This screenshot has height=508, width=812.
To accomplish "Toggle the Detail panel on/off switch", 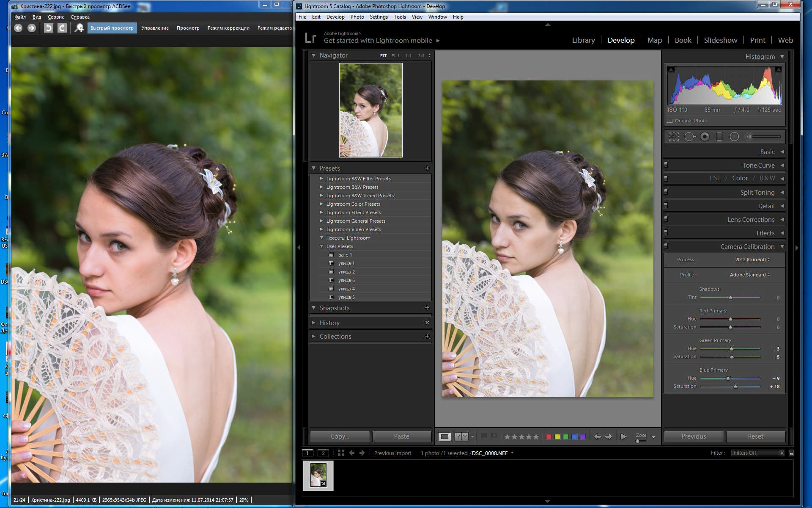I will 666,205.
